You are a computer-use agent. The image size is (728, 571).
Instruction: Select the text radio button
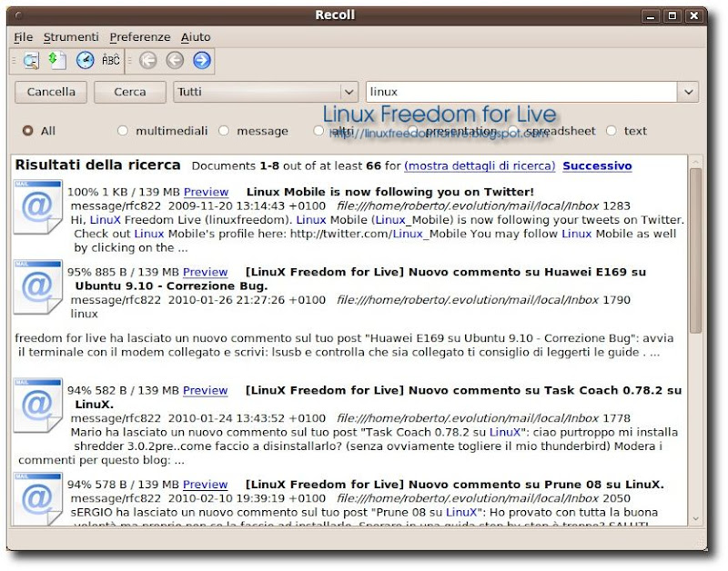[612, 131]
